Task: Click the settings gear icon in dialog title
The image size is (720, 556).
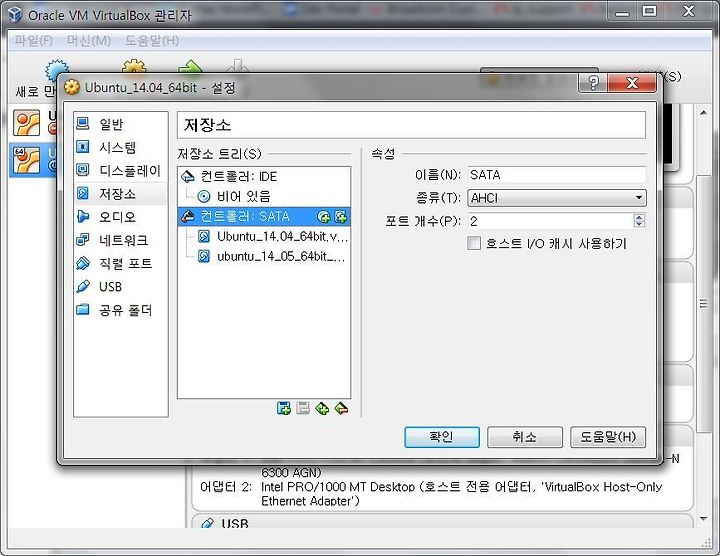Action: coord(71,87)
